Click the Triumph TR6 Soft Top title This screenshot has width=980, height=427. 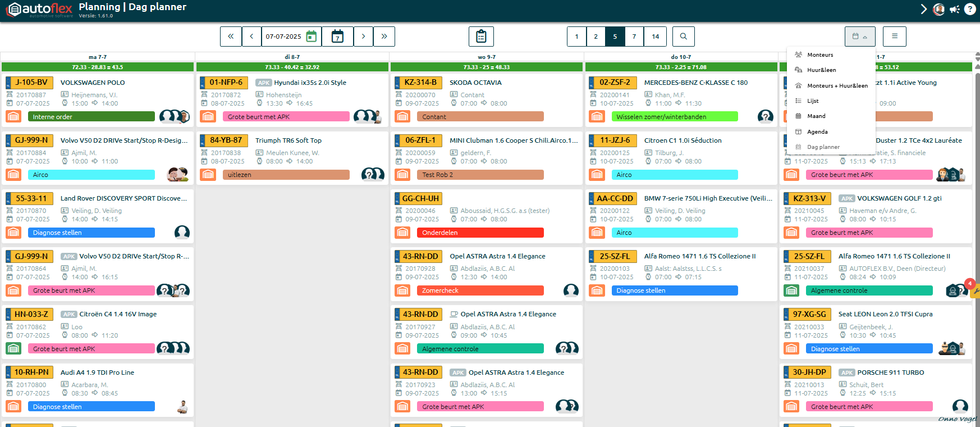288,140
